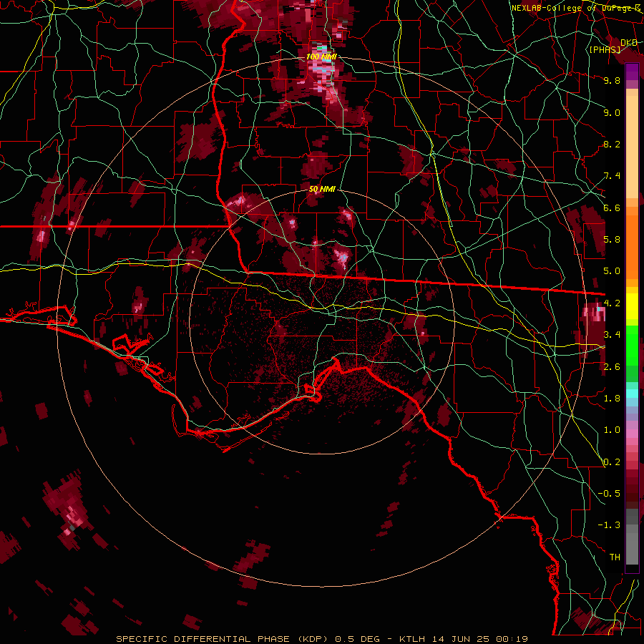This screenshot has height=644, width=644.
Task: Click the 1.0 value on the color scale
Action: point(612,430)
